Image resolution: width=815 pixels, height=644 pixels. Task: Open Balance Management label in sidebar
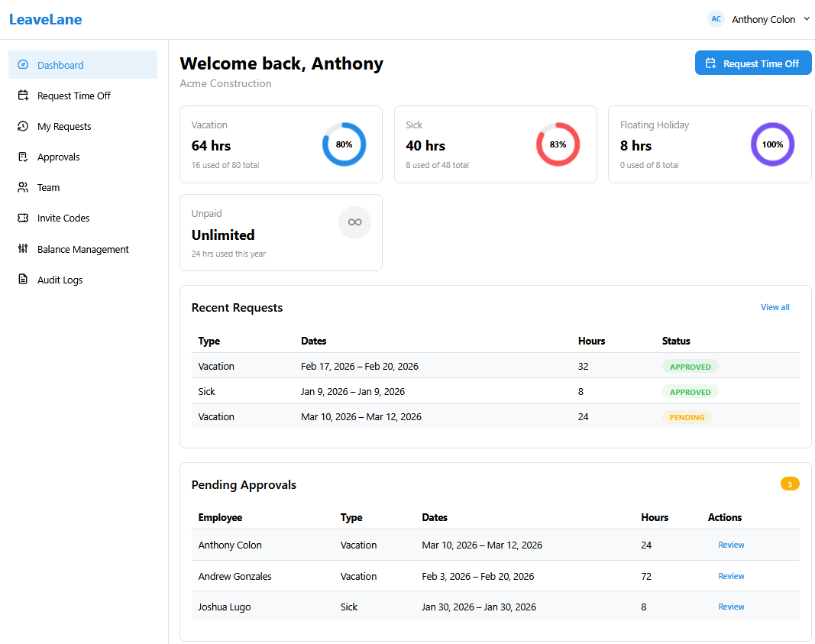(x=82, y=249)
